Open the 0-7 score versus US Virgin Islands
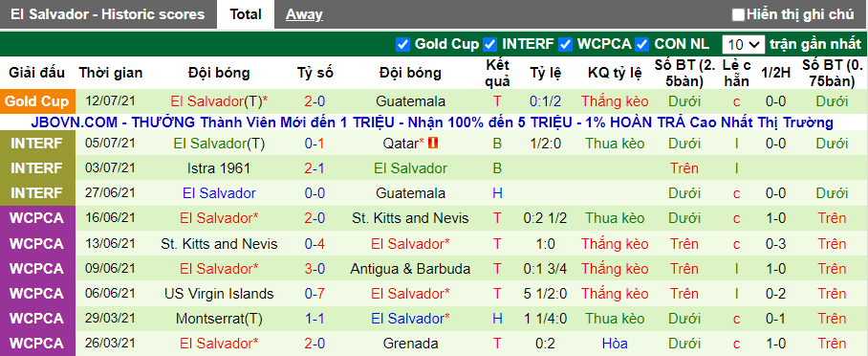This screenshot has height=356, width=868. (x=315, y=294)
